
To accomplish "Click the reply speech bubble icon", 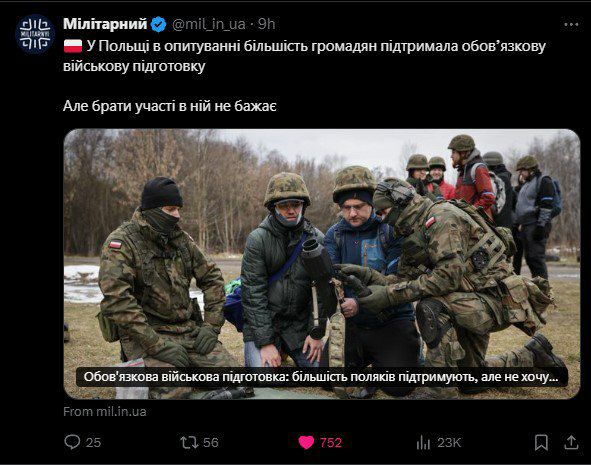I will 72,442.
